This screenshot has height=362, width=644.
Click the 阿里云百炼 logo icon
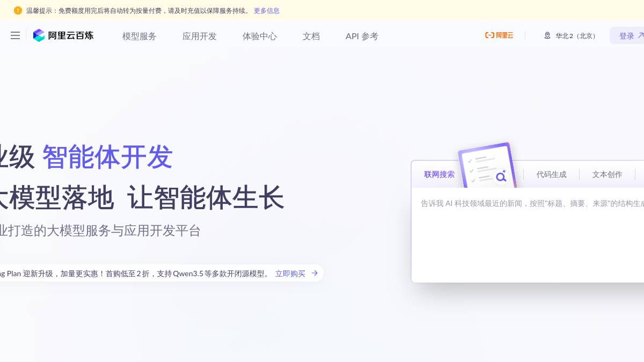tap(39, 35)
